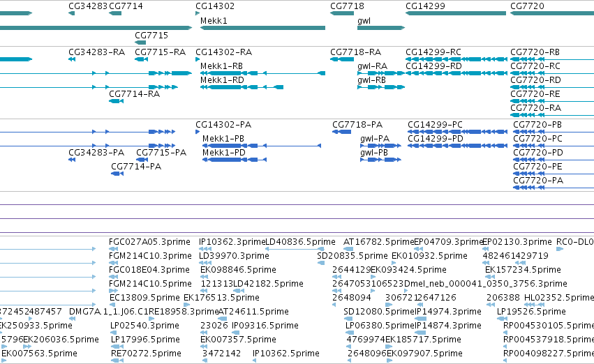Select the gwl-PA protein label

pyautogui.click(x=375, y=139)
